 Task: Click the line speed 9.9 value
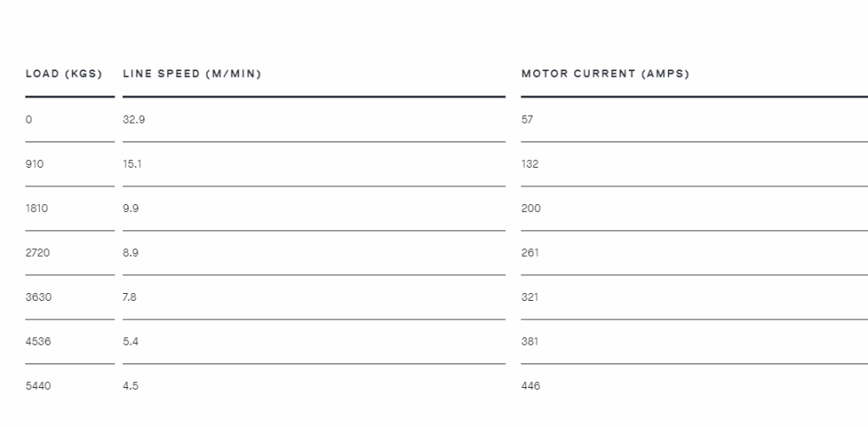[x=131, y=208]
